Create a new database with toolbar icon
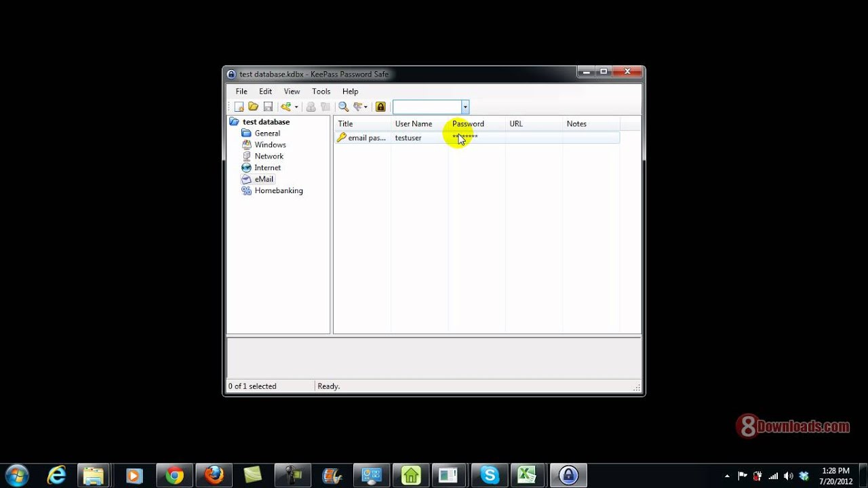868x488 pixels. point(239,106)
